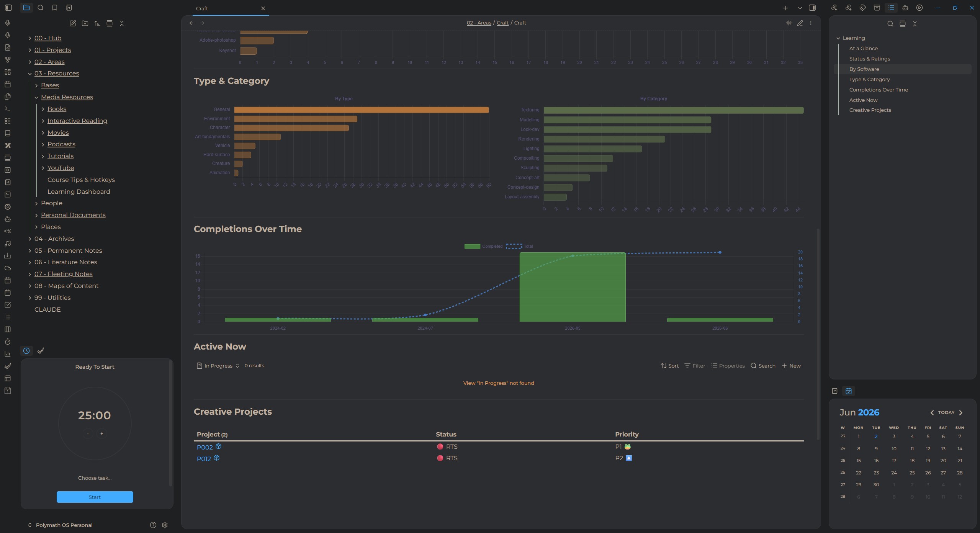Expand the 01 - Projects folder
This screenshot has width=980, height=533.
click(30, 50)
